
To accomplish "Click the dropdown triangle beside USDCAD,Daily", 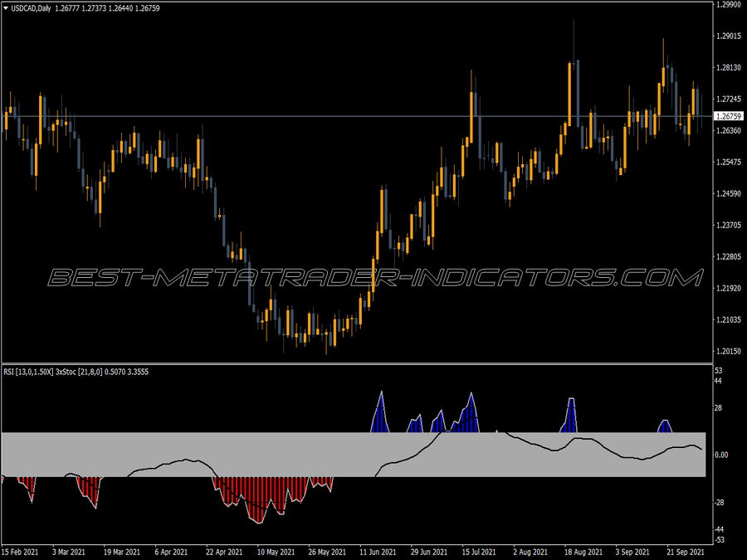I will pyautogui.click(x=6, y=7).
